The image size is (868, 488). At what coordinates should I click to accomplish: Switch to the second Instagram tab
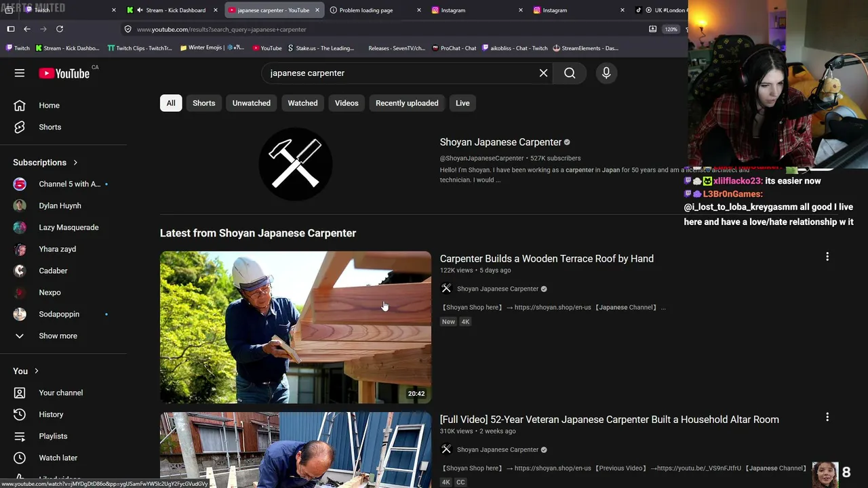point(578,10)
